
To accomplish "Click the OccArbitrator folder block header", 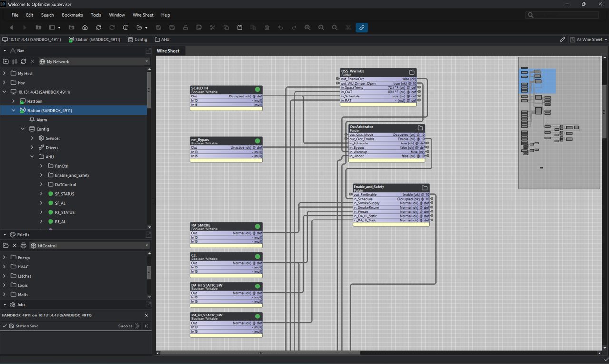I will pos(387,128).
